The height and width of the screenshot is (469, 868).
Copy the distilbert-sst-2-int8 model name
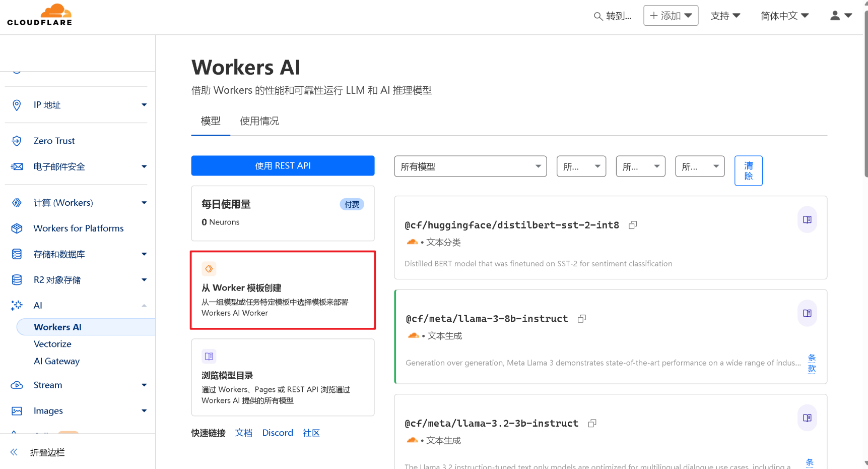633,225
